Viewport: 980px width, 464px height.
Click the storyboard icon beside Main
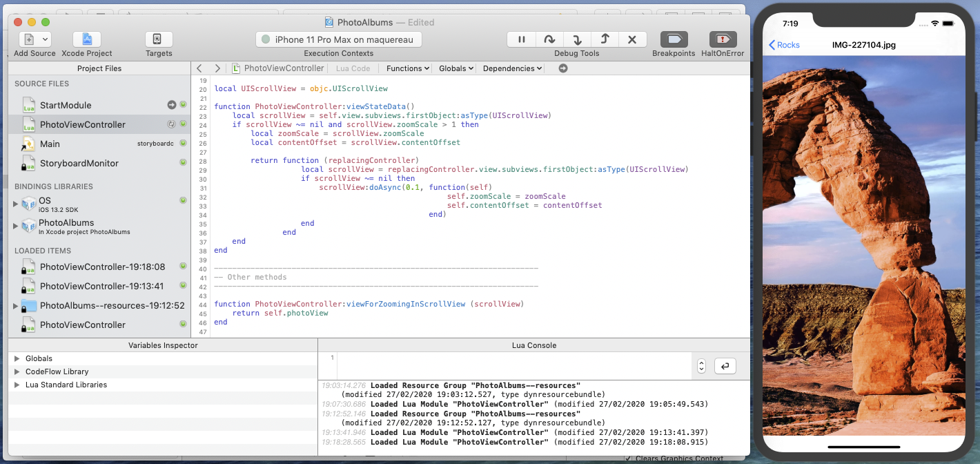pos(28,144)
